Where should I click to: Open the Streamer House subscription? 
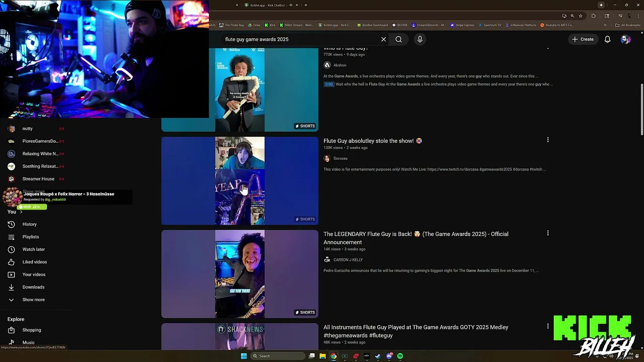35,179
